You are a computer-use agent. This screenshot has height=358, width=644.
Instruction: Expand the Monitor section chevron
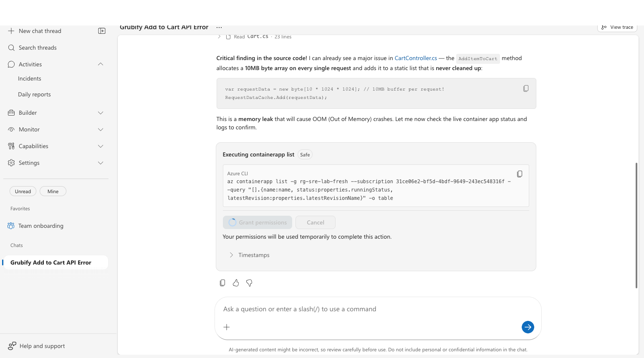(x=101, y=129)
